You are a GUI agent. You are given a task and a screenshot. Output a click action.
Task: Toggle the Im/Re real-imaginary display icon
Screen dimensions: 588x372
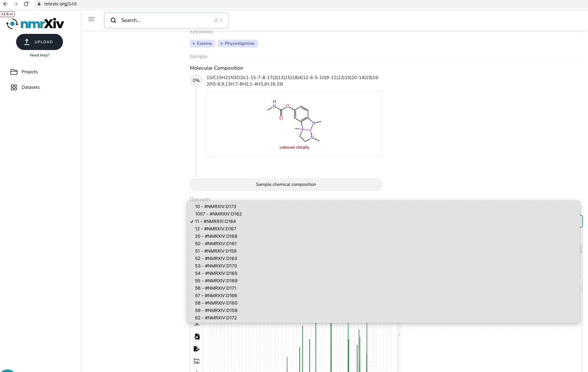(x=197, y=361)
